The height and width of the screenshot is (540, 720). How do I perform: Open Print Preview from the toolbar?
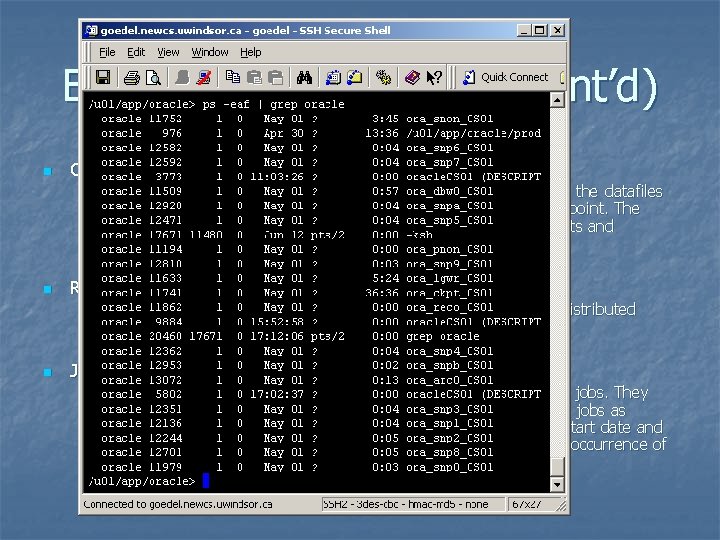[x=153, y=77]
